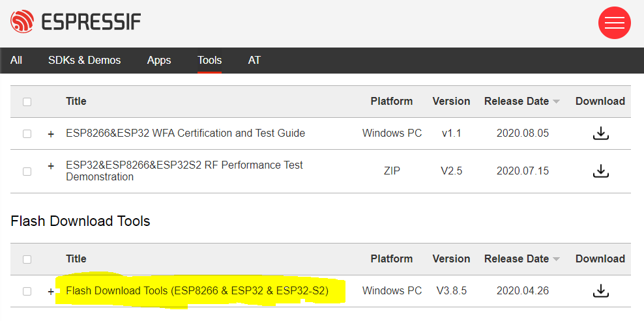
Task: Click the Version header in first table
Action: coord(451,102)
